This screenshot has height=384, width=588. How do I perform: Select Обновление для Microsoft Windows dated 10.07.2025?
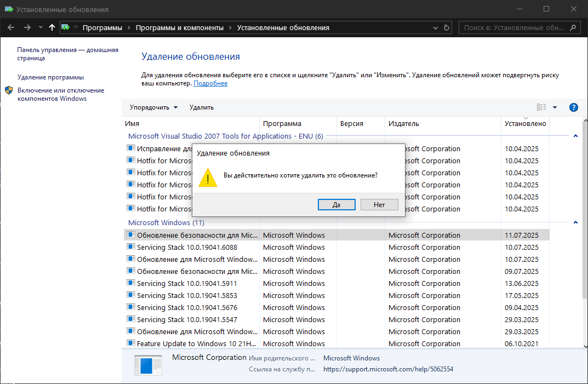click(x=336, y=259)
